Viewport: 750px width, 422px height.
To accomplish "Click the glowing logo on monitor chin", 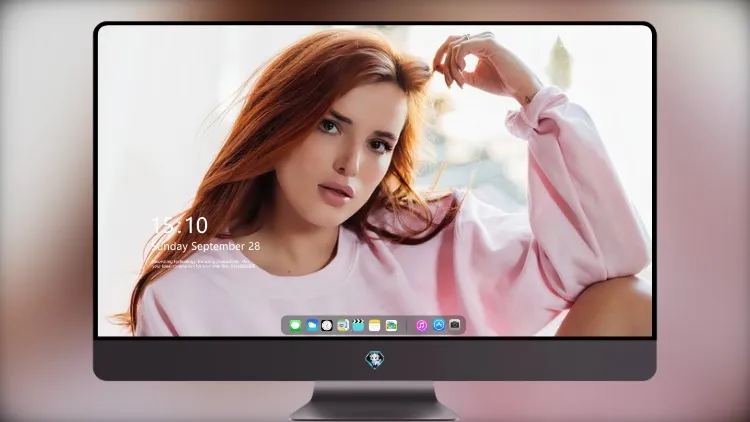I will (x=375, y=360).
